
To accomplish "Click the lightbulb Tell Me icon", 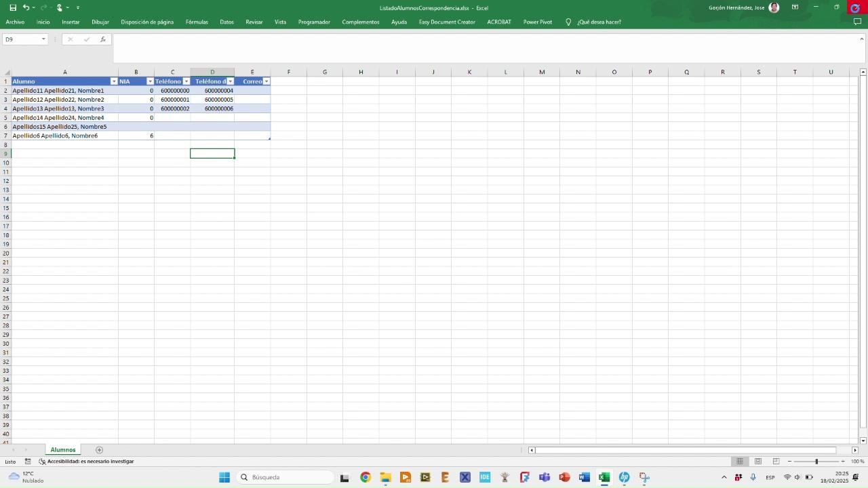I will click(568, 22).
